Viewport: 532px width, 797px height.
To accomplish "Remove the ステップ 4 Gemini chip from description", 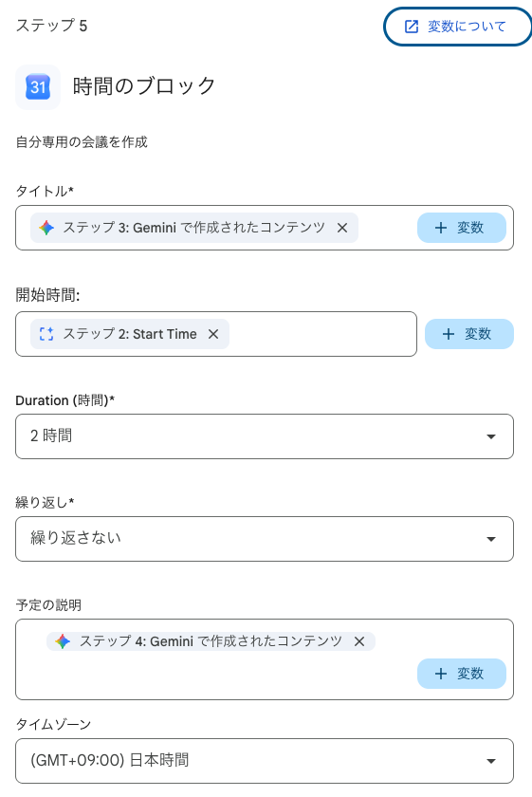I will click(359, 641).
